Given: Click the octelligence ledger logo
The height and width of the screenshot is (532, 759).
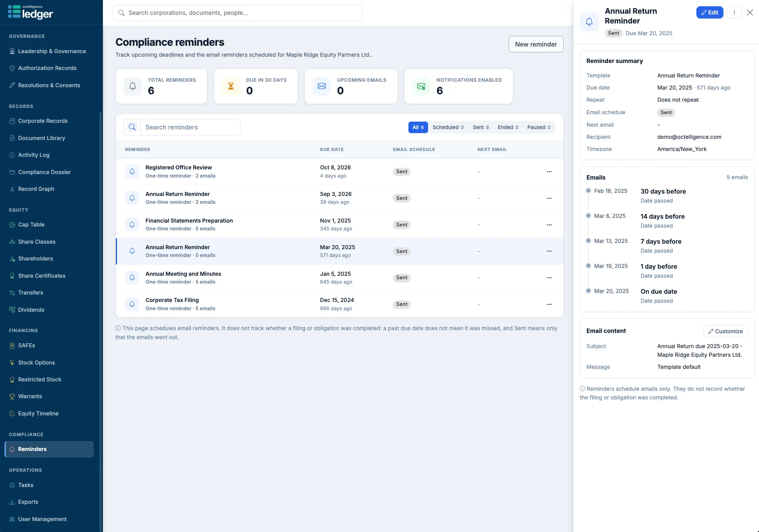Looking at the screenshot, I should [x=31, y=13].
